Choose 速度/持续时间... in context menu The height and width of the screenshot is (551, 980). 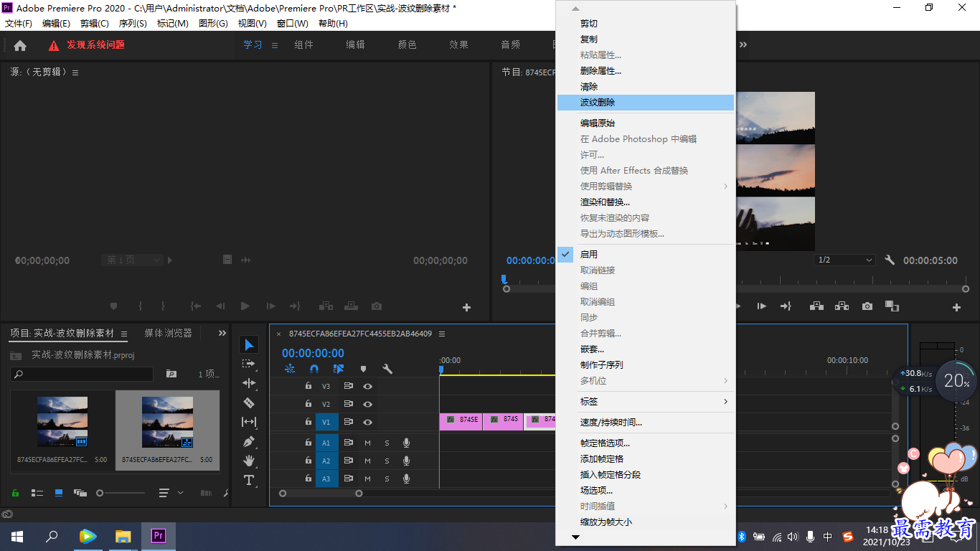click(x=646, y=422)
